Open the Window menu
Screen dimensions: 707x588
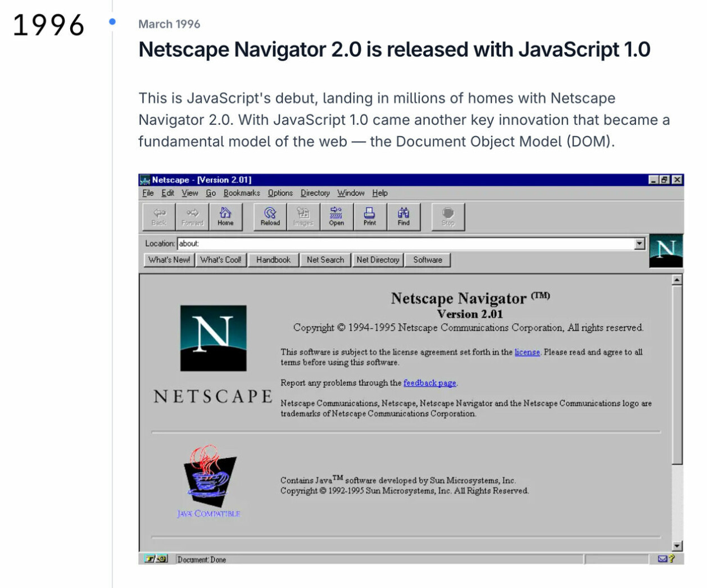point(351,193)
